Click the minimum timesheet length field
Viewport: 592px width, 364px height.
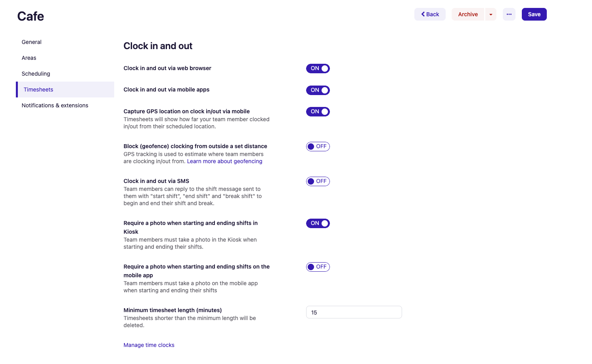(x=354, y=312)
